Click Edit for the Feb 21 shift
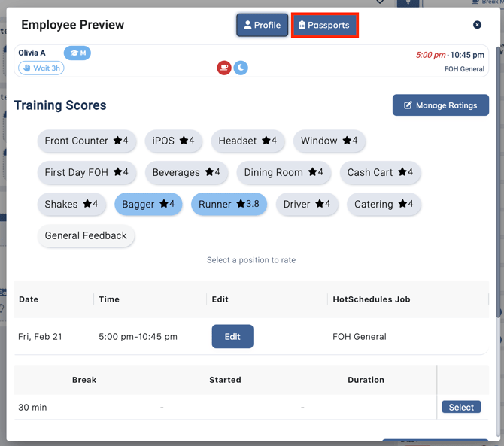The image size is (504, 446). point(232,336)
